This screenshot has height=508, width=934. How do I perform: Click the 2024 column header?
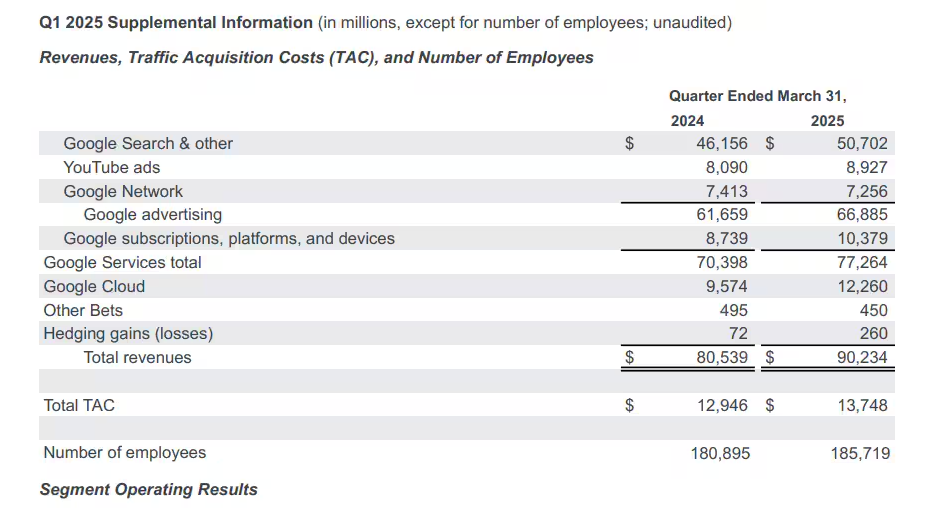pos(687,120)
